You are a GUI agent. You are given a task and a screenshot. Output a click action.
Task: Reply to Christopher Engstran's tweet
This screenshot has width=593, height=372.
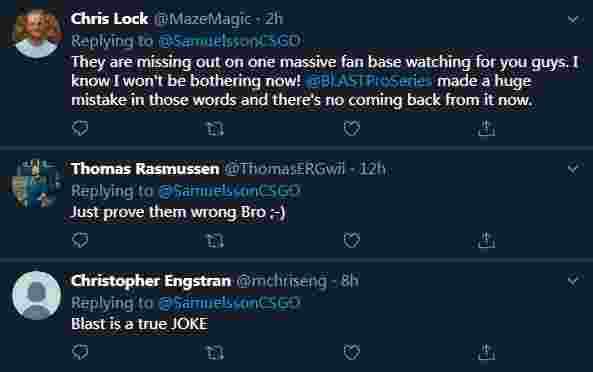pyautogui.click(x=80, y=352)
